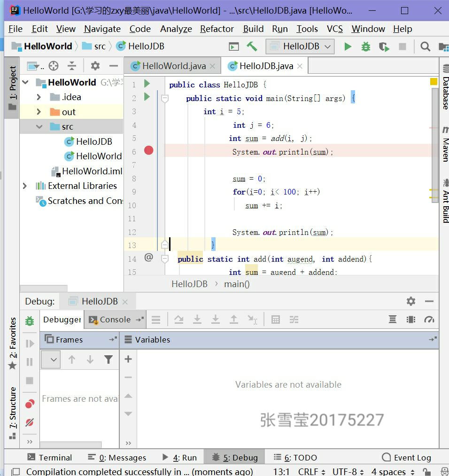This screenshot has width=449, height=476.
Task: Click the editor vertical scrollbar
Action: point(435,141)
